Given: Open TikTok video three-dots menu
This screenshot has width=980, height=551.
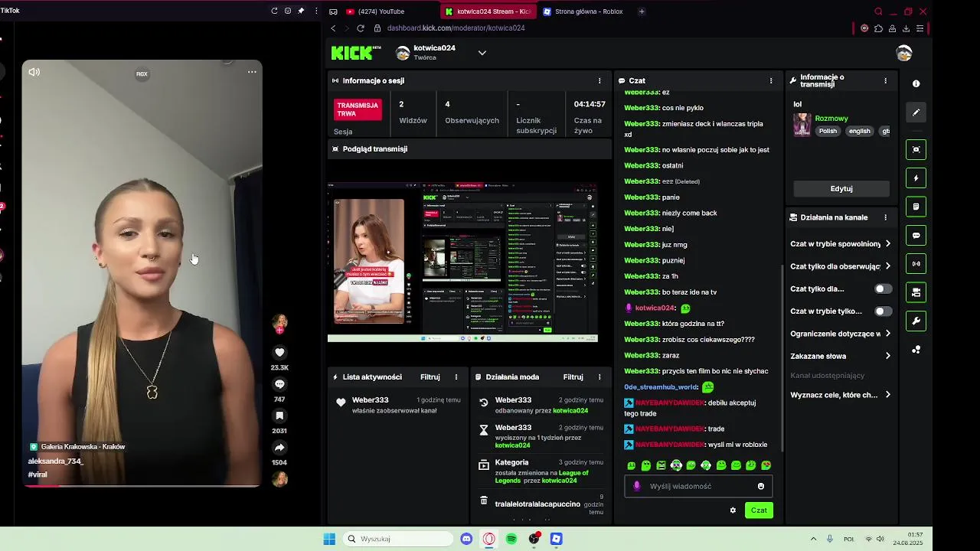Looking at the screenshot, I should tap(252, 72).
